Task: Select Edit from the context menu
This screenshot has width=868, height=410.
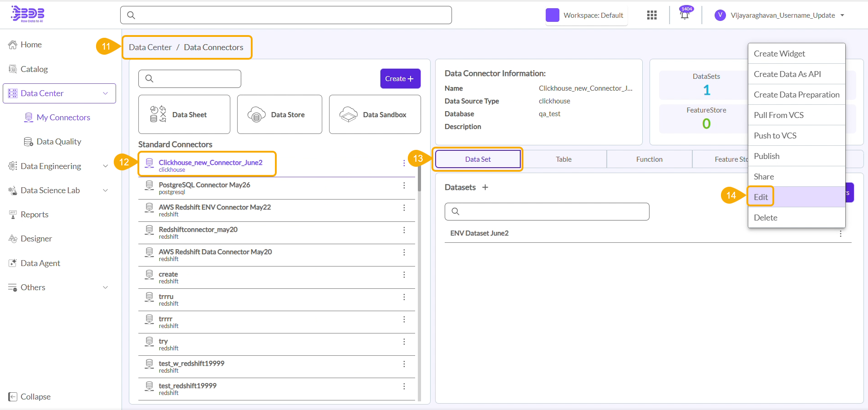Action: [761, 197]
